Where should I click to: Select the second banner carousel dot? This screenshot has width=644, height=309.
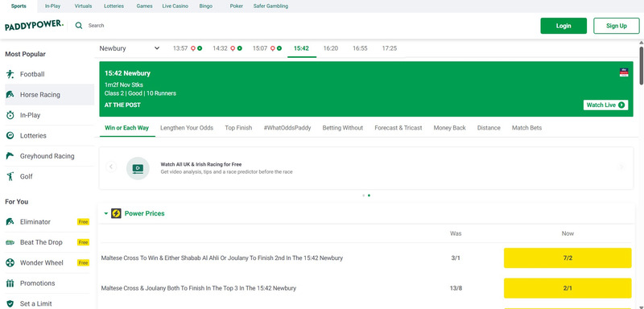point(369,196)
